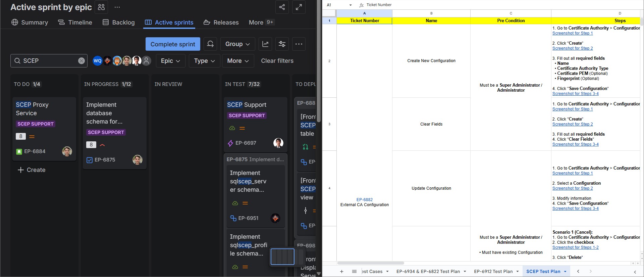Add a new sheet with plus icon

(341, 271)
